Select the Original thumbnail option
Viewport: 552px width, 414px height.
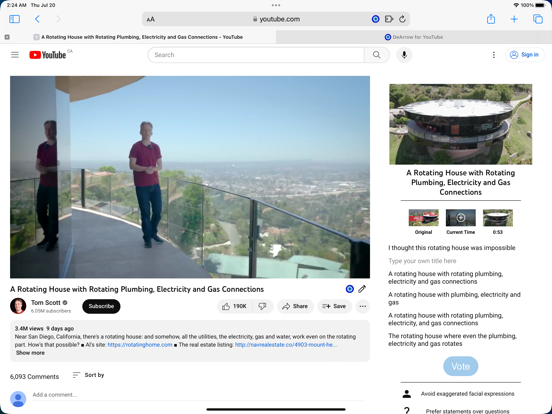tap(424, 222)
